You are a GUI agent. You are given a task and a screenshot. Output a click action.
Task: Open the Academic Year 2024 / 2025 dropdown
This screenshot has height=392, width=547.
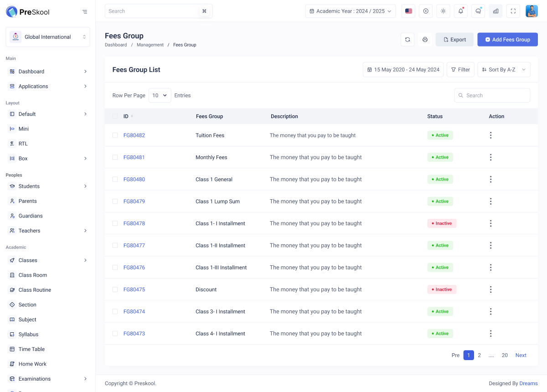point(350,11)
